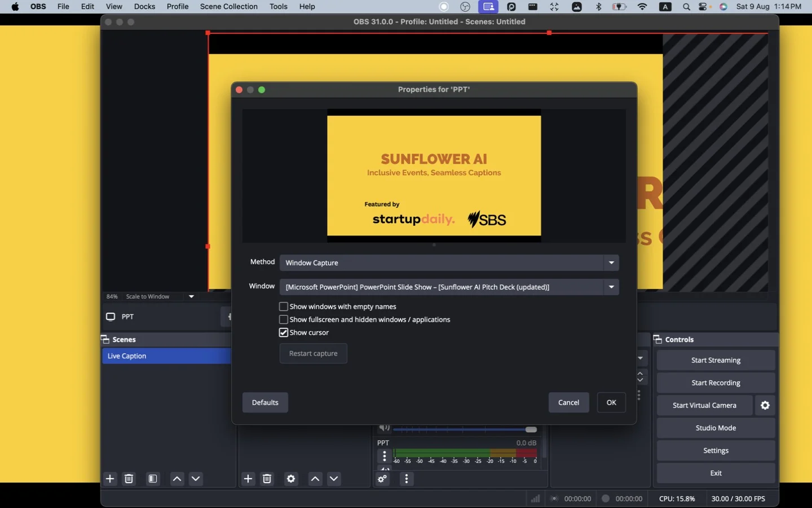The image size is (812, 508).
Task: Remove selected source with trash icon
Action: [x=267, y=479]
